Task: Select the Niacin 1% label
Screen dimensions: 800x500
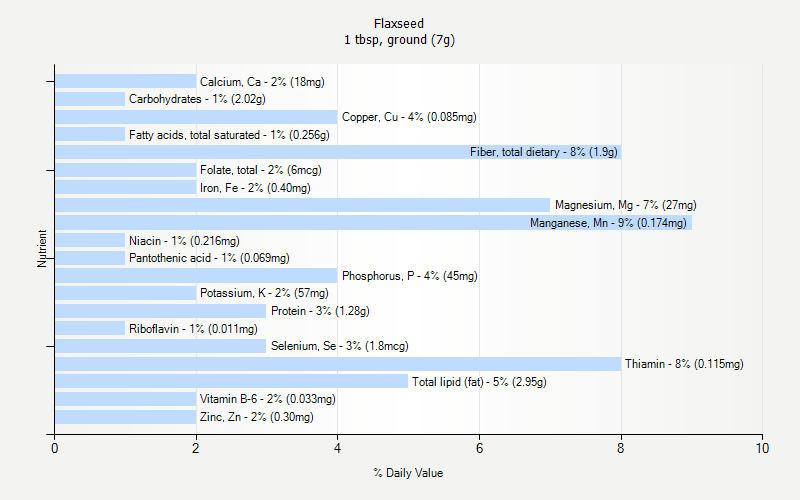Action: 184,241
